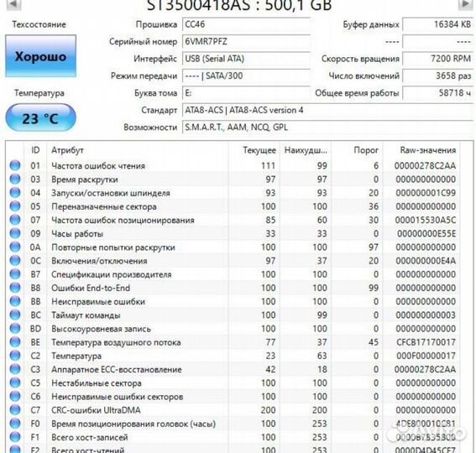Click the Скорость вращения field 7200 RPM
476x453 pixels.
[x=437, y=59]
